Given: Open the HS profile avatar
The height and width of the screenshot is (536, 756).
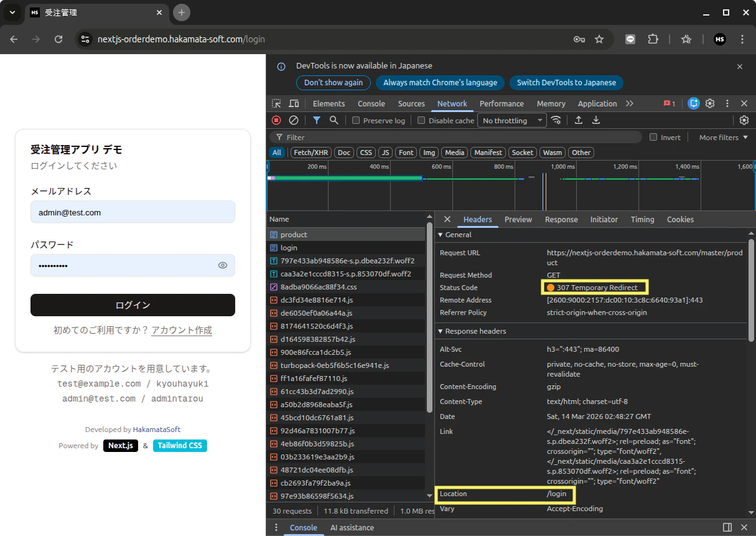Looking at the screenshot, I should (720, 39).
